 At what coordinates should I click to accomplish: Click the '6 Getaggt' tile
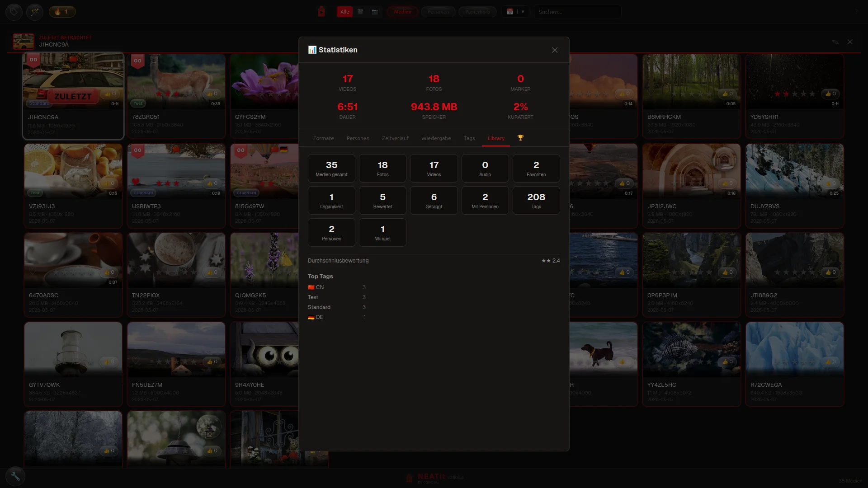[x=434, y=200]
